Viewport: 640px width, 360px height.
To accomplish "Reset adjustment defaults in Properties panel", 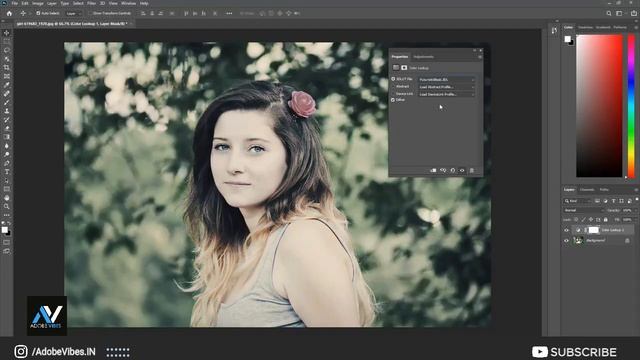I will click(453, 170).
